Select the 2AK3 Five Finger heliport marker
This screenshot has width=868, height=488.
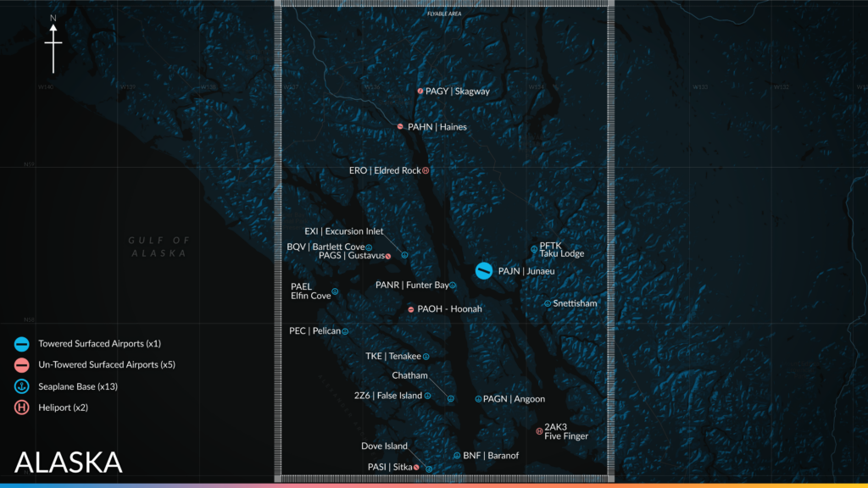point(540,430)
